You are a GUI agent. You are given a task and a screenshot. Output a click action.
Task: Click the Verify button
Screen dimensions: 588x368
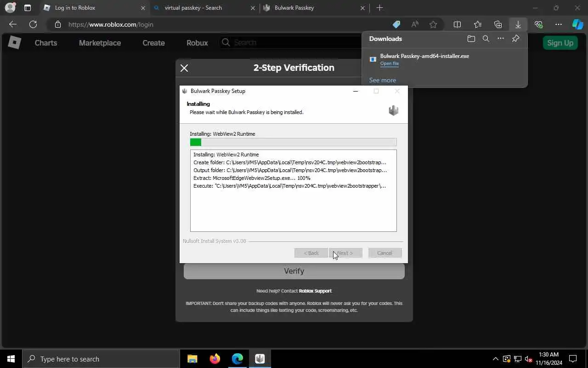294,271
